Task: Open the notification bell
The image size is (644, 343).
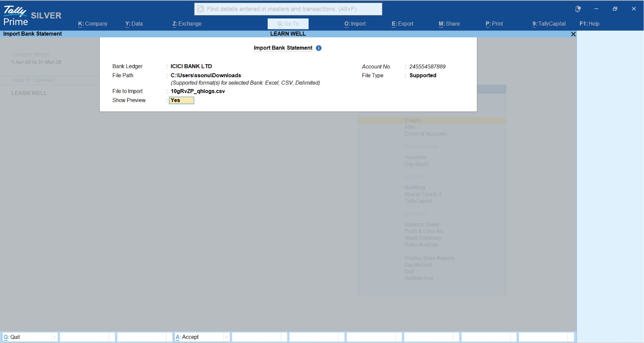Action: pos(578,9)
